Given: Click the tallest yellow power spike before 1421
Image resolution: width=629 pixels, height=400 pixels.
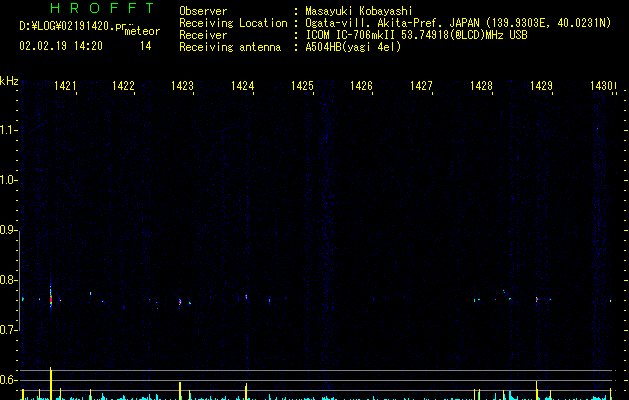Looking at the screenshot, I should pos(51,383).
